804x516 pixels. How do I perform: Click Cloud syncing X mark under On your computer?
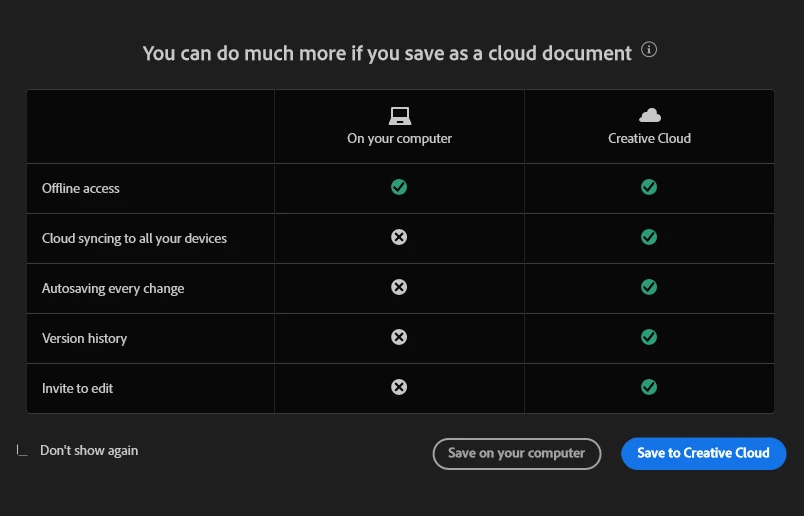tap(399, 237)
